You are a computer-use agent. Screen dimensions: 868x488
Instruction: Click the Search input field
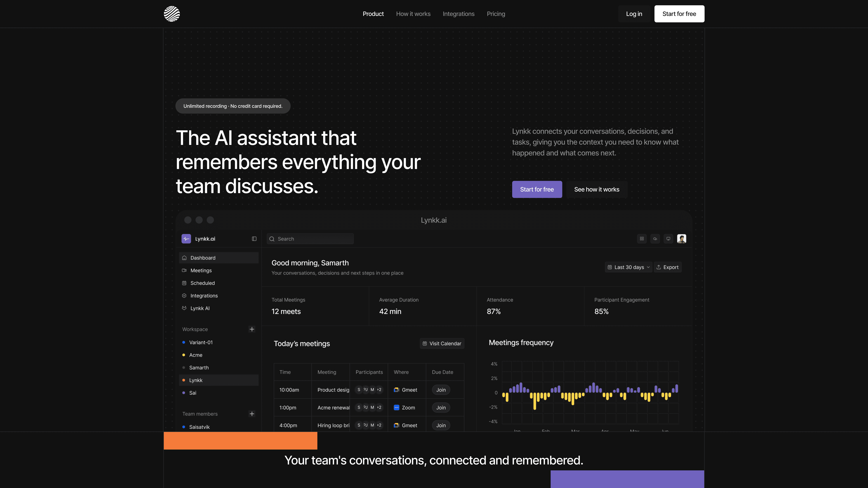click(310, 239)
